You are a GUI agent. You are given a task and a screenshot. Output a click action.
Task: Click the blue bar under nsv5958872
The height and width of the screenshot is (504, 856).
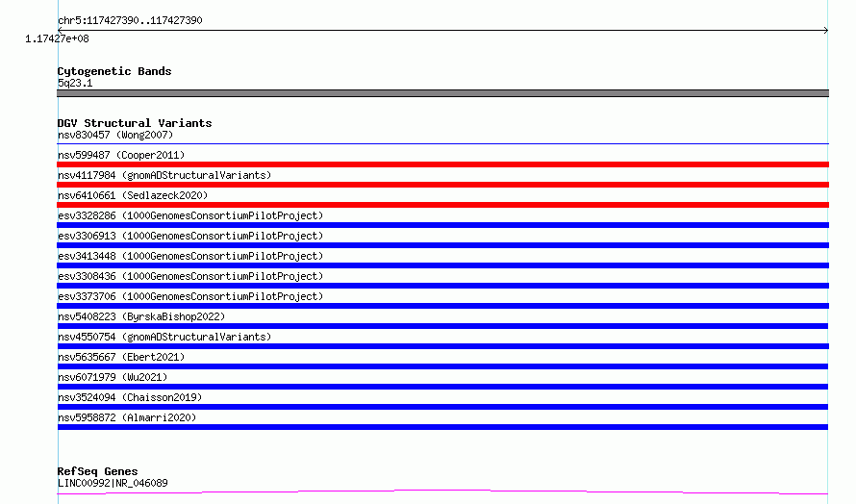click(442, 427)
